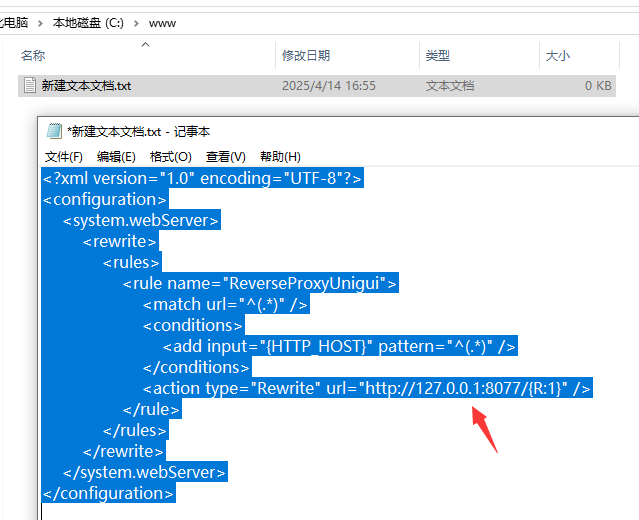This screenshot has height=520, width=639.
Task: Click the ReverseProxyUnigui rule name line
Action: point(260,283)
